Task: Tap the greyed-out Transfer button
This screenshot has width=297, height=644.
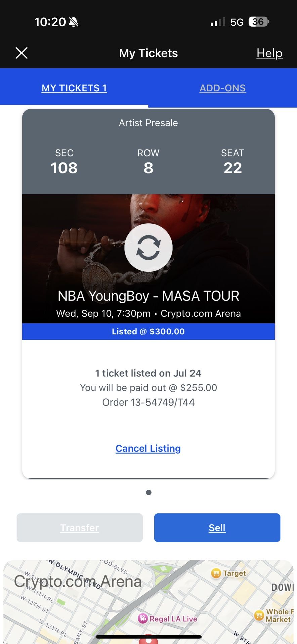Action: pyautogui.click(x=80, y=528)
